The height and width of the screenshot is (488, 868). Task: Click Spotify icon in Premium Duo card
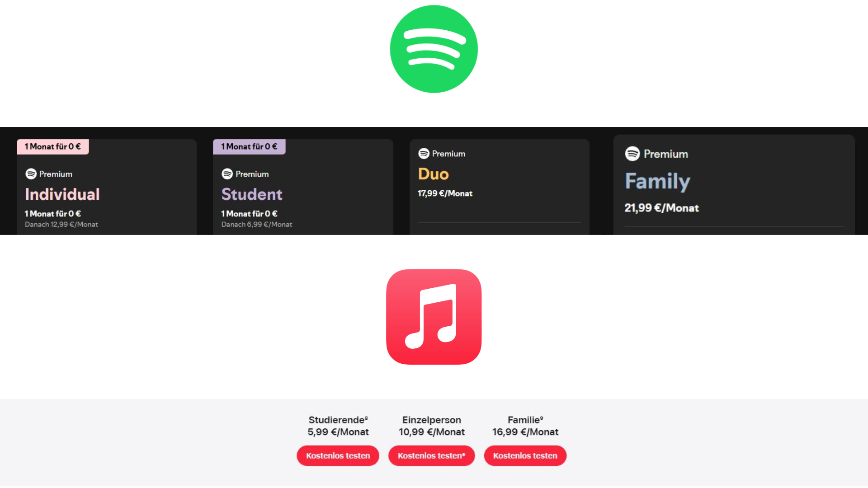(424, 154)
